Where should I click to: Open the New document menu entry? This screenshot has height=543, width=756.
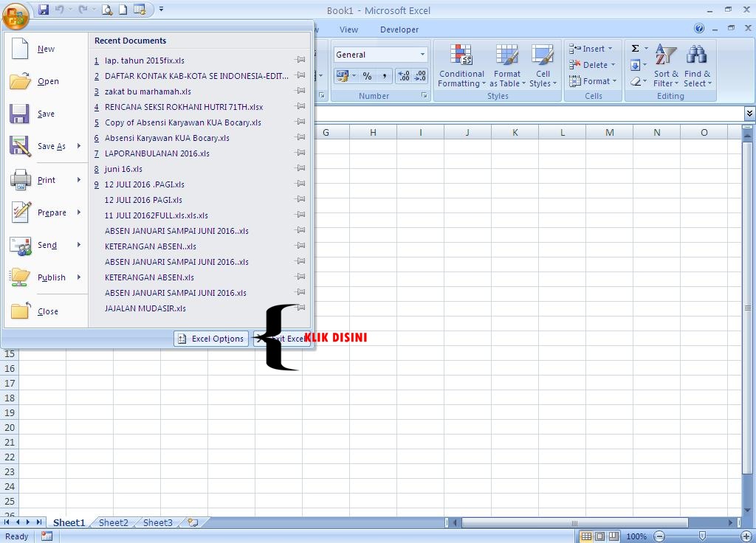[x=45, y=49]
